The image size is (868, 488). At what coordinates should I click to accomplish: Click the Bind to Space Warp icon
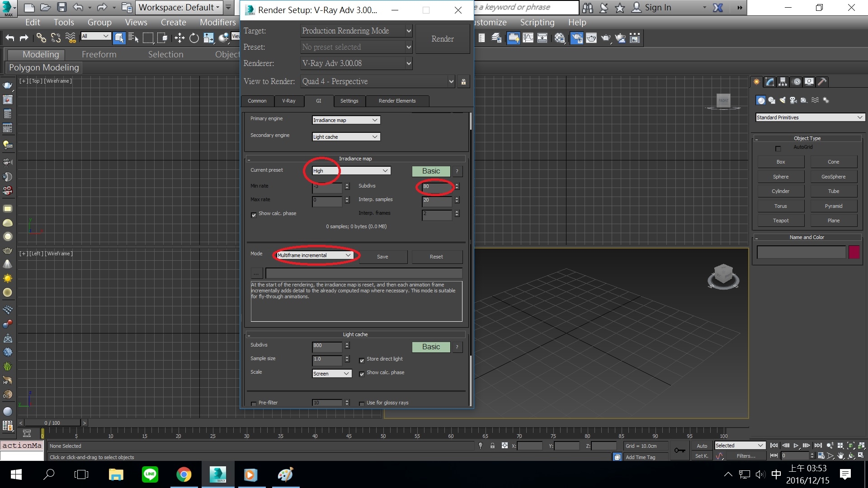point(71,38)
